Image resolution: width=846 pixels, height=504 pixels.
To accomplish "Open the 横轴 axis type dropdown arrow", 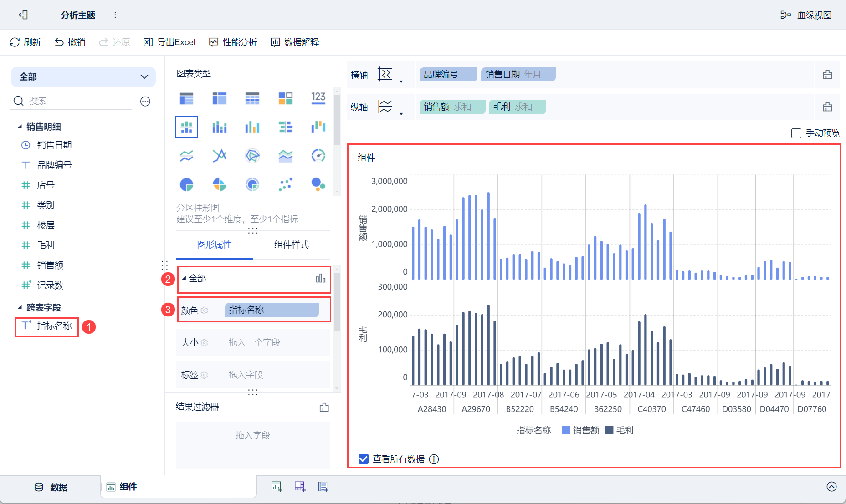I will coord(401,81).
